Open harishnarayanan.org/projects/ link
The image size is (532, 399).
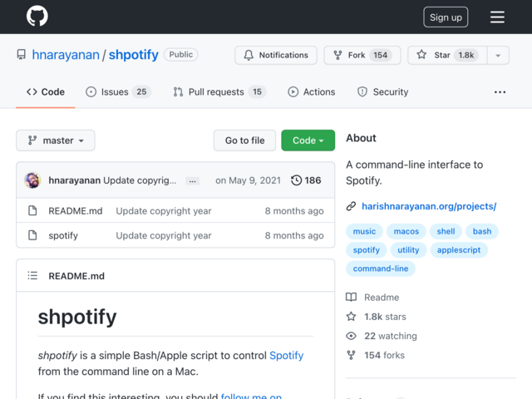429,206
